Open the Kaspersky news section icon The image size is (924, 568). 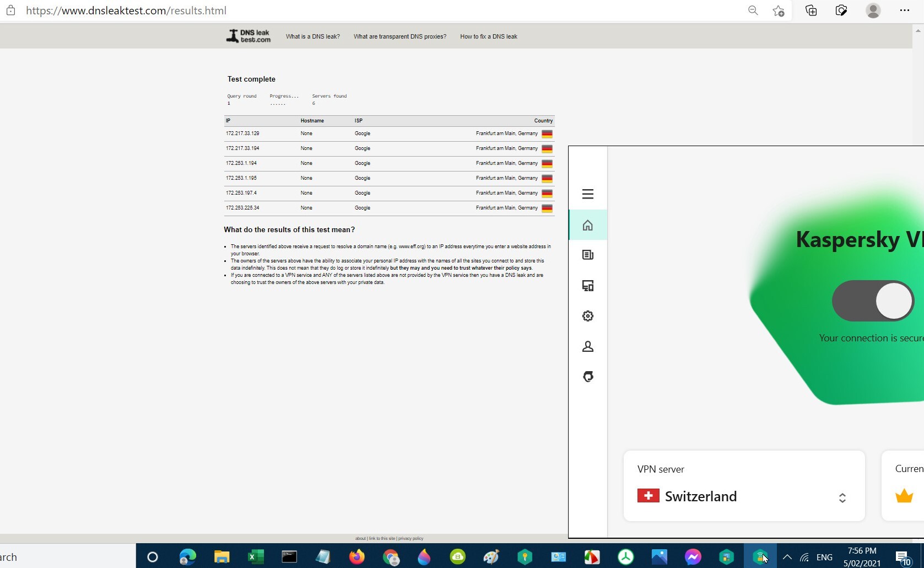pos(588,255)
